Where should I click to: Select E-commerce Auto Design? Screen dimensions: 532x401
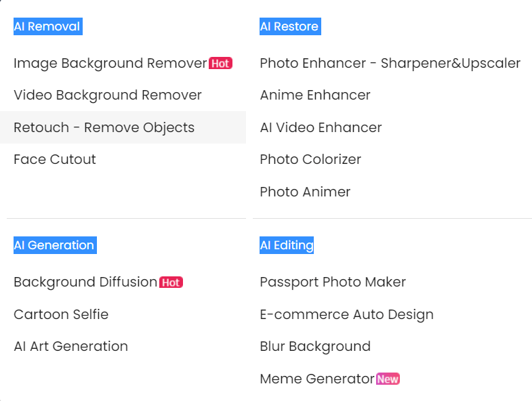346,314
